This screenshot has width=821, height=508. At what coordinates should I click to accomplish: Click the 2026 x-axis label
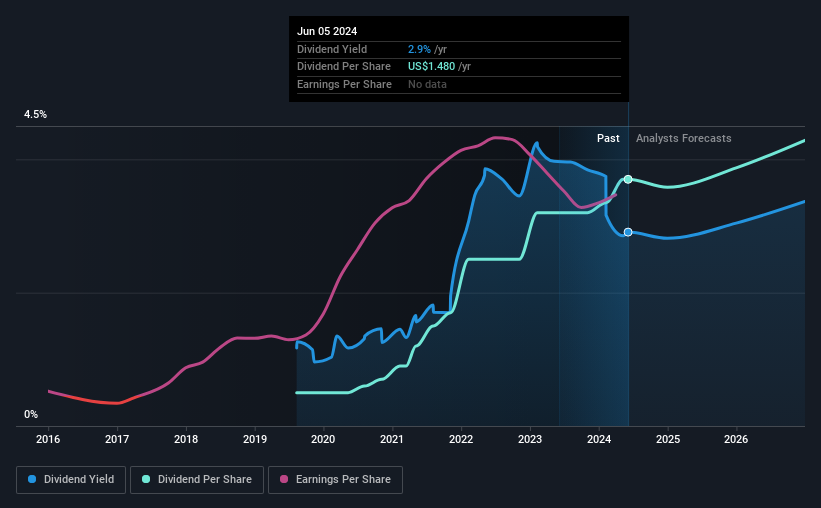[x=736, y=439]
